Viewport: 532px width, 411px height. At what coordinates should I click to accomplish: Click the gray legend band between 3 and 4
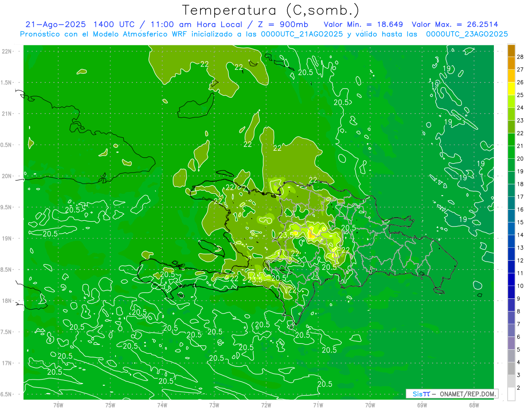pyautogui.click(x=511, y=369)
